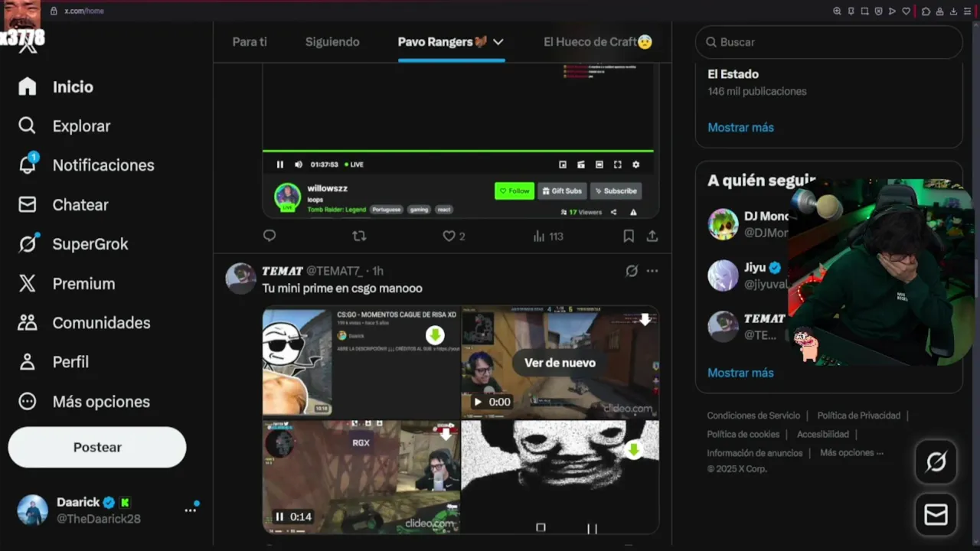Click the browser zoom magnifier icon
This screenshot has height=551, width=980.
click(x=837, y=11)
